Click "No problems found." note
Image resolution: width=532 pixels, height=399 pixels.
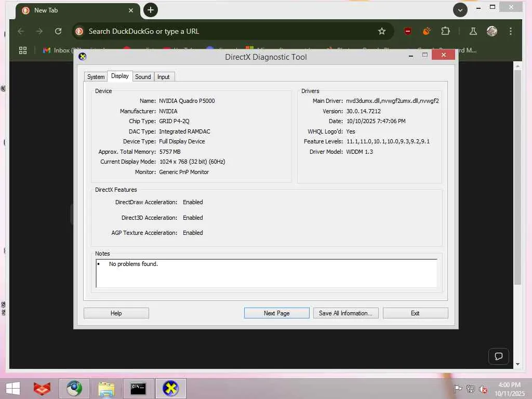pos(134,264)
